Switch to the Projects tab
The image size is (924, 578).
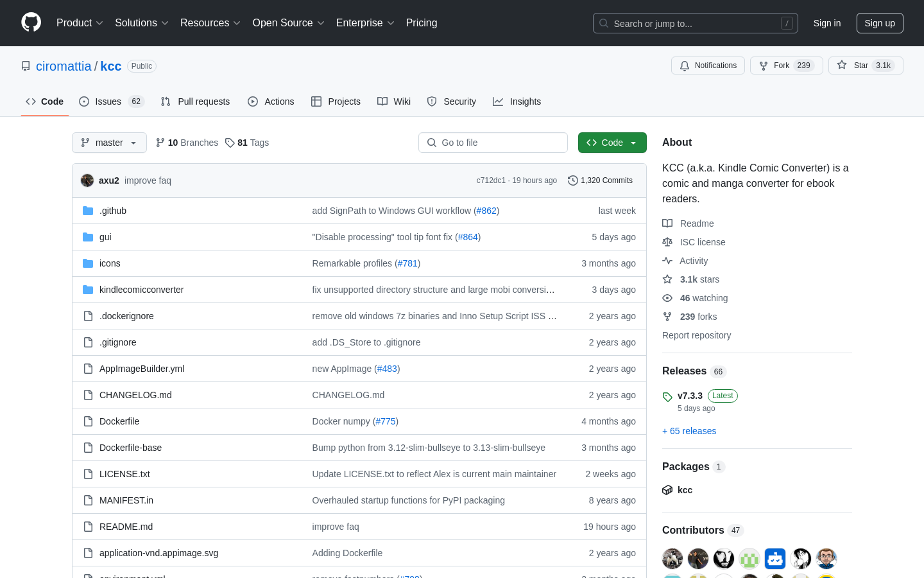(x=336, y=101)
